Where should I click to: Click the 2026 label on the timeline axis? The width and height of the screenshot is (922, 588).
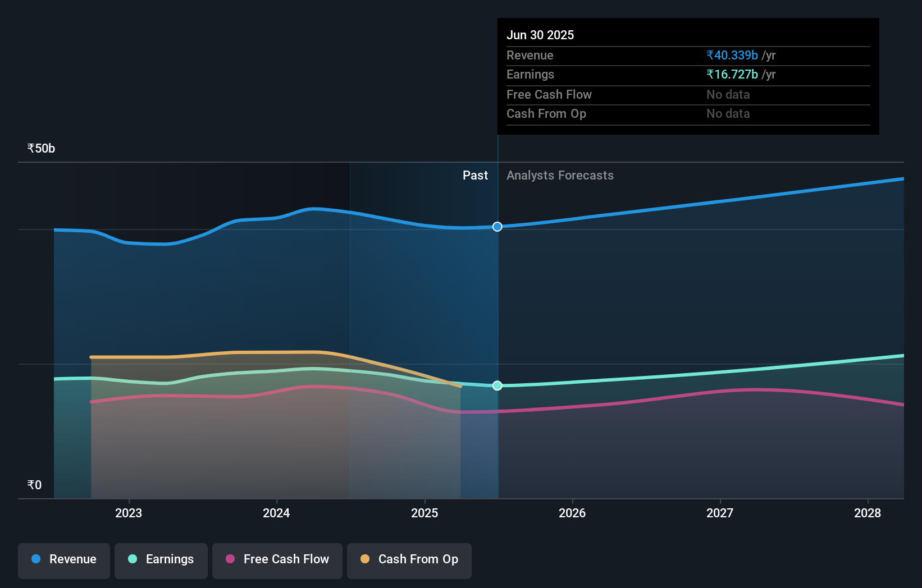572,513
